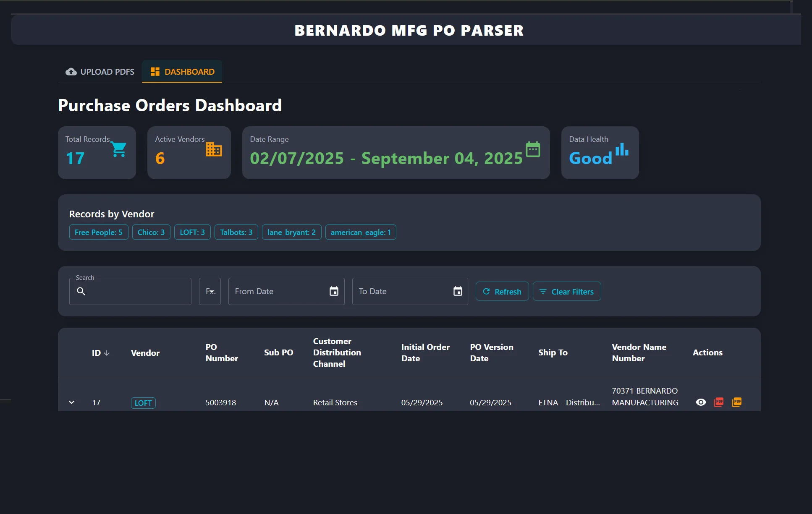Filter by Talbots: 3 chip
812x514 pixels.
pos(236,232)
